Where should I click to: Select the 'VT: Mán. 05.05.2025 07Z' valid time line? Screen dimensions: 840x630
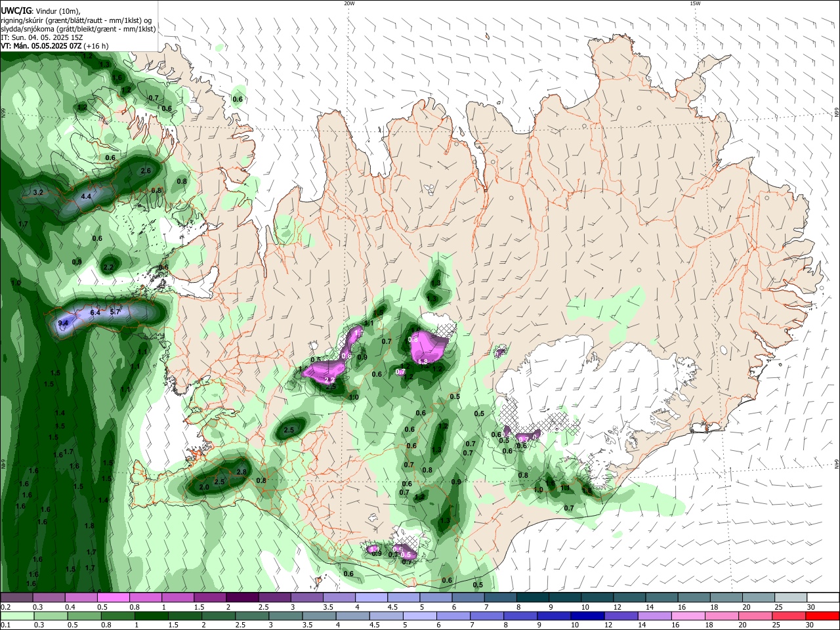tap(55, 46)
